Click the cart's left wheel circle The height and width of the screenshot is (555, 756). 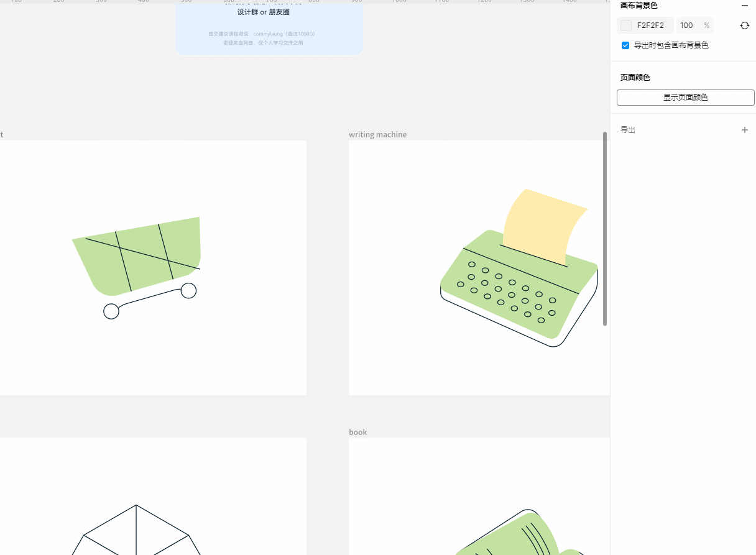tap(111, 311)
